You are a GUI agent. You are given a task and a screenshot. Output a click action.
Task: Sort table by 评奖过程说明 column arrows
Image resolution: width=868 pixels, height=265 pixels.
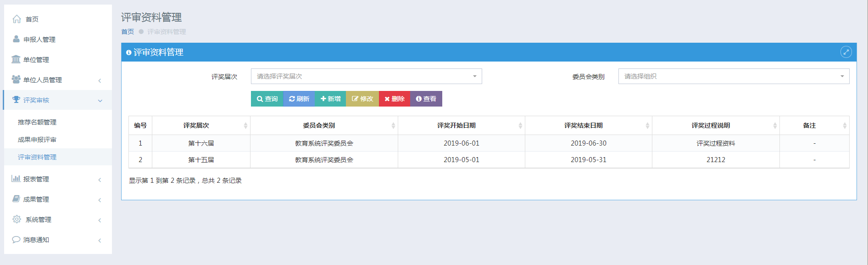[x=775, y=125]
